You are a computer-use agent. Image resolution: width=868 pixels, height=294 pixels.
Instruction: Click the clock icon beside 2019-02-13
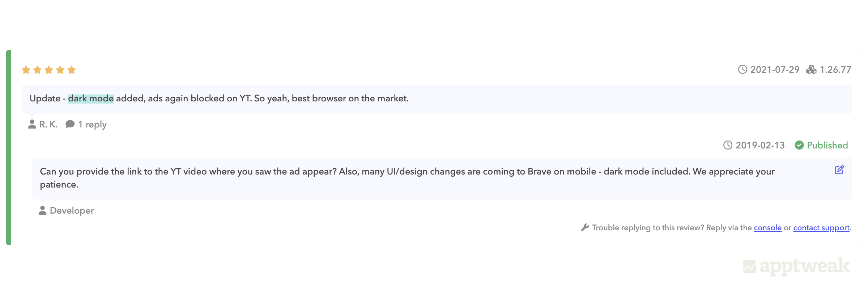(x=728, y=145)
